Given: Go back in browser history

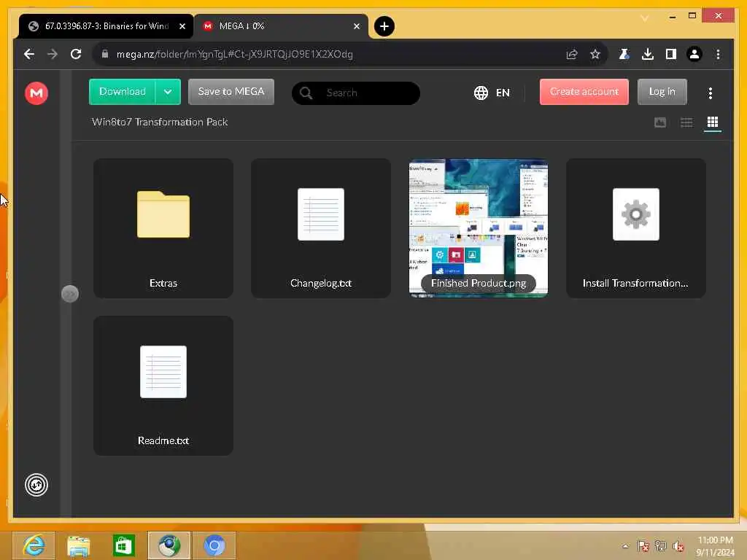Looking at the screenshot, I should click(x=29, y=54).
